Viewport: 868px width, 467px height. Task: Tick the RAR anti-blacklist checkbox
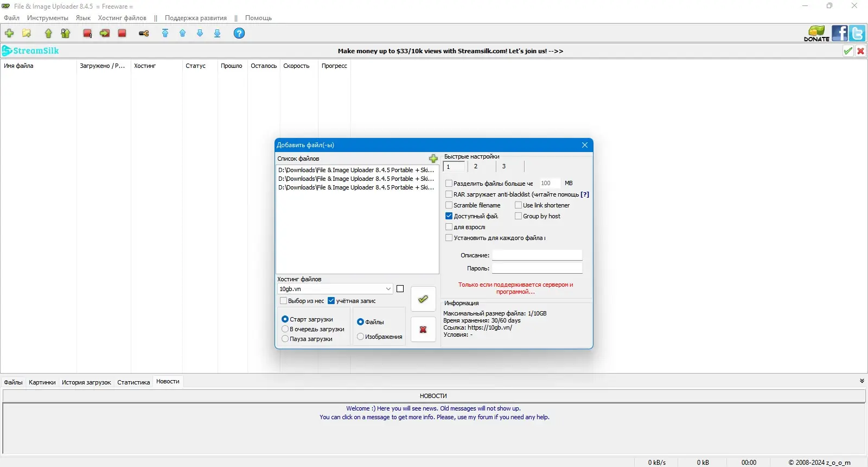pyautogui.click(x=449, y=194)
